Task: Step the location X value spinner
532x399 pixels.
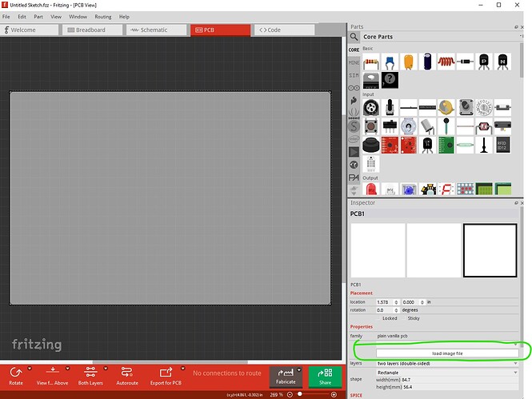Action: [396, 302]
